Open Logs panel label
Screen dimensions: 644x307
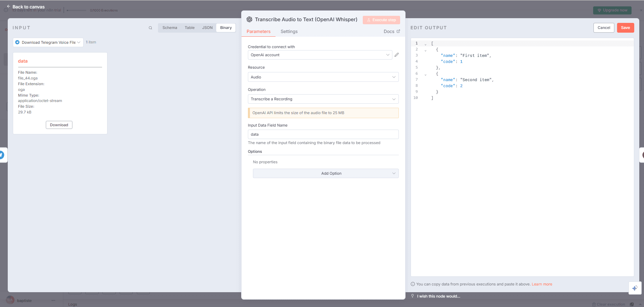(72, 304)
